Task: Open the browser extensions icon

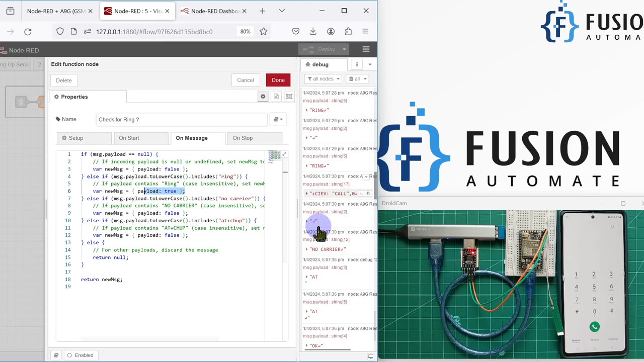Action: [x=348, y=32]
